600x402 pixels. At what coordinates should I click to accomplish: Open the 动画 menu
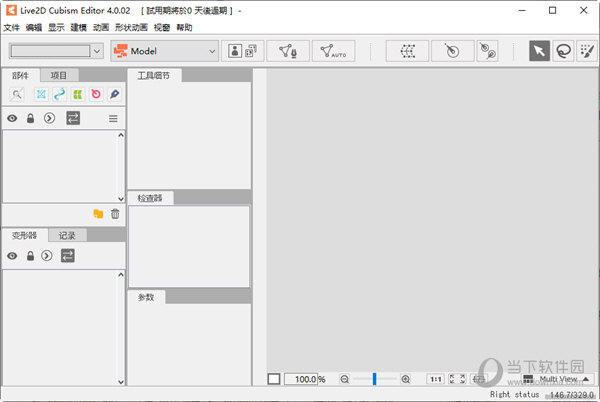pos(101,28)
